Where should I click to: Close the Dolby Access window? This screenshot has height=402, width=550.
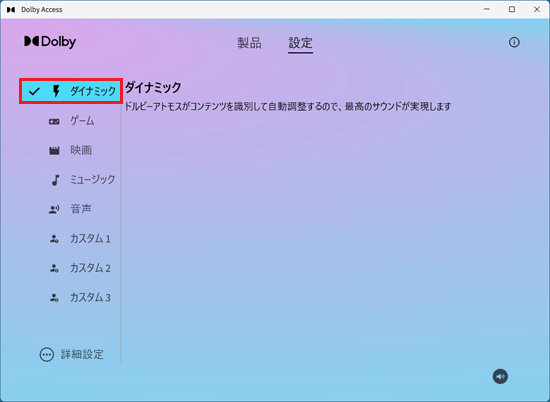(537, 9)
